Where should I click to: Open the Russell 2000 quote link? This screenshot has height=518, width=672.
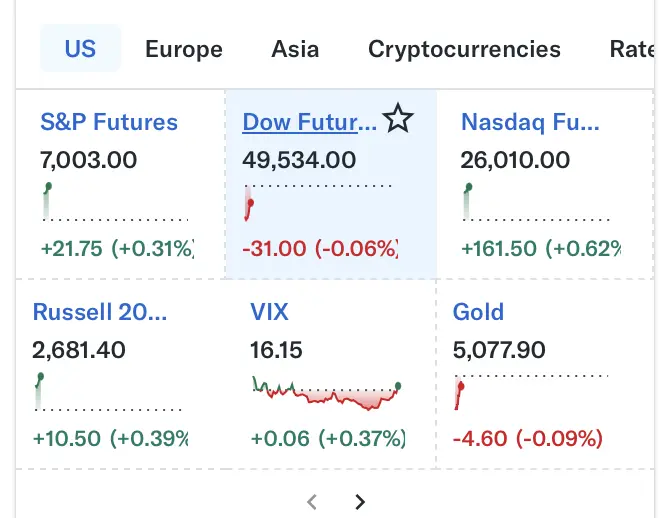pyautogui.click(x=100, y=311)
